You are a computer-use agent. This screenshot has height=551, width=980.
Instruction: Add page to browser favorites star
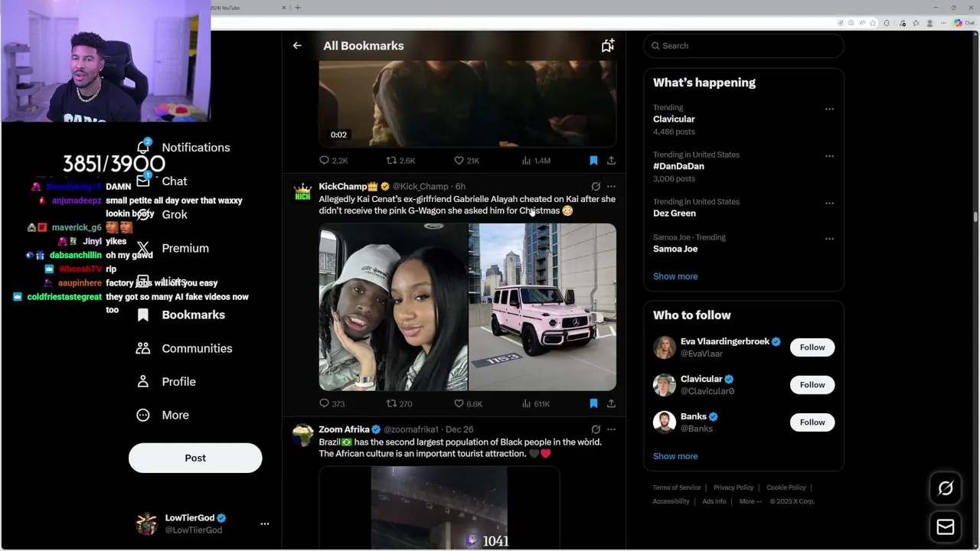[x=873, y=23]
